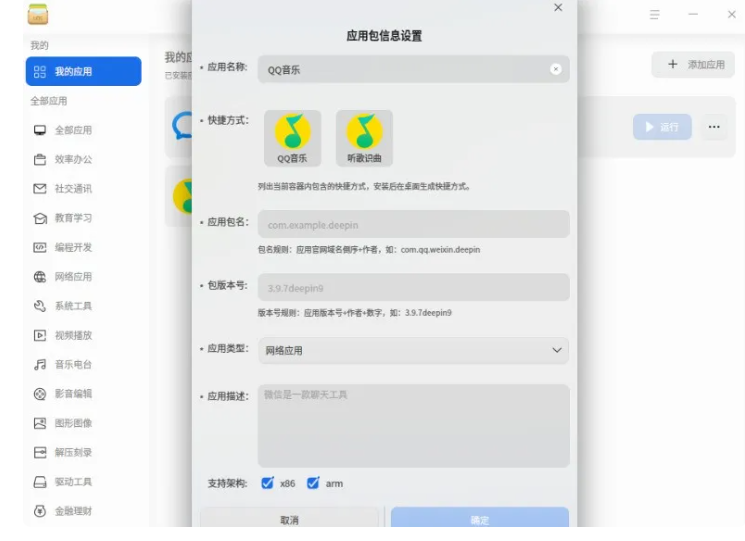The height and width of the screenshot is (541, 745).
Task: Open the main window hamburger menu
Action: pyautogui.click(x=655, y=14)
